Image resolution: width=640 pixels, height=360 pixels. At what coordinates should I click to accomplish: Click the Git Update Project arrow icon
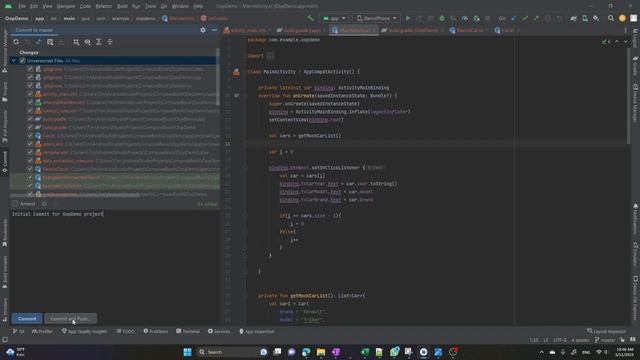point(514,18)
